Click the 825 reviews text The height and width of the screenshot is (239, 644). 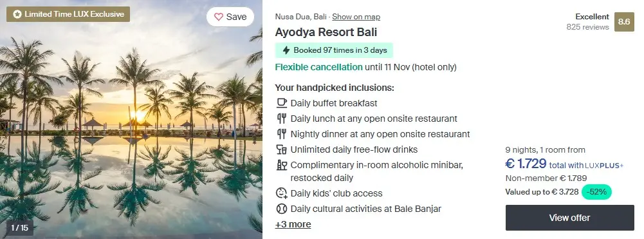tap(587, 27)
